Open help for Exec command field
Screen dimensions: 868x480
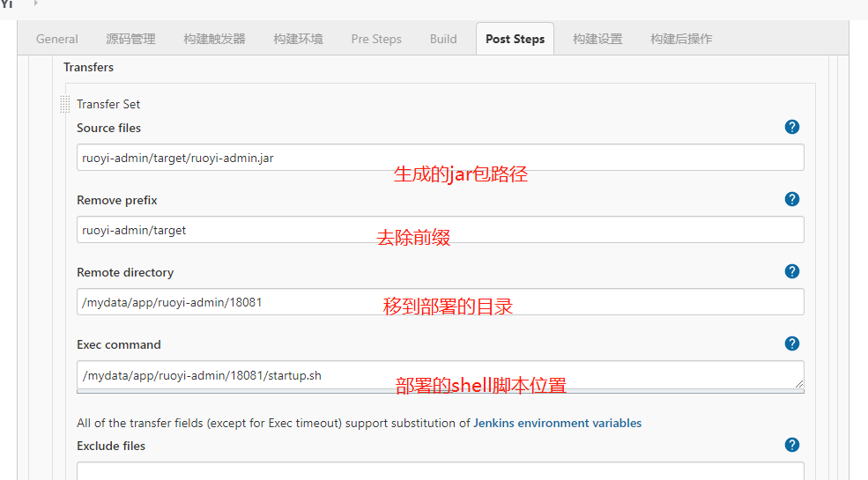click(x=791, y=344)
